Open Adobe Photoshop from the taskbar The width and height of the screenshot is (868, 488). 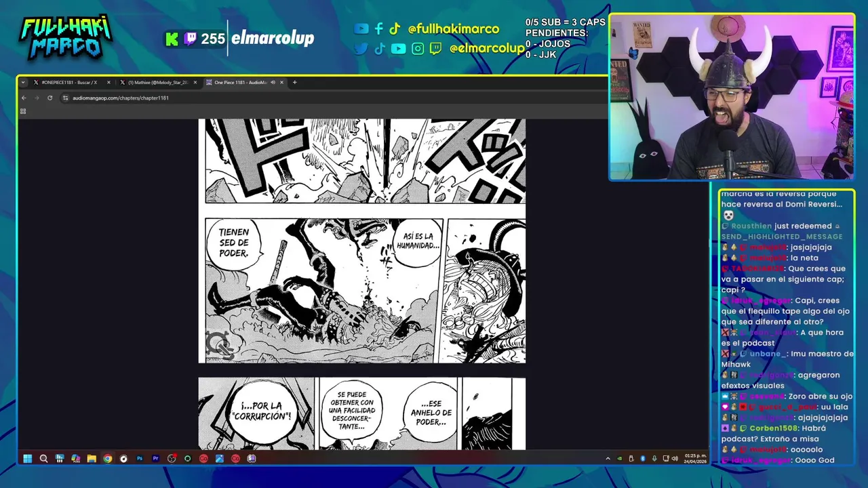click(x=140, y=458)
